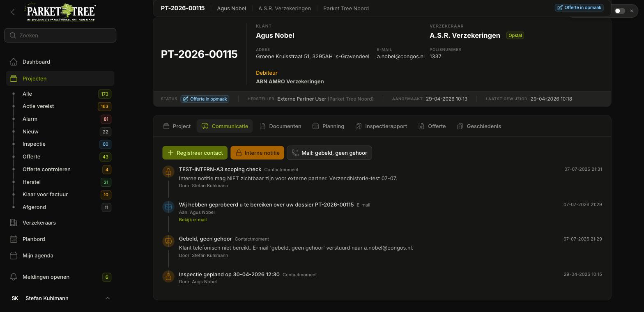Click the Inspectie gepland op 30-04-2026 title
The height and width of the screenshot is (312, 644).
tap(229, 274)
